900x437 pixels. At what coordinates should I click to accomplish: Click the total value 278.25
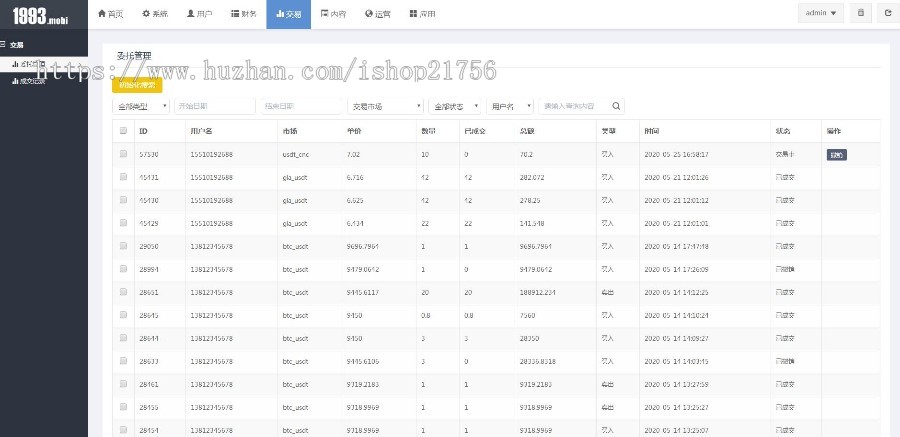[528, 200]
